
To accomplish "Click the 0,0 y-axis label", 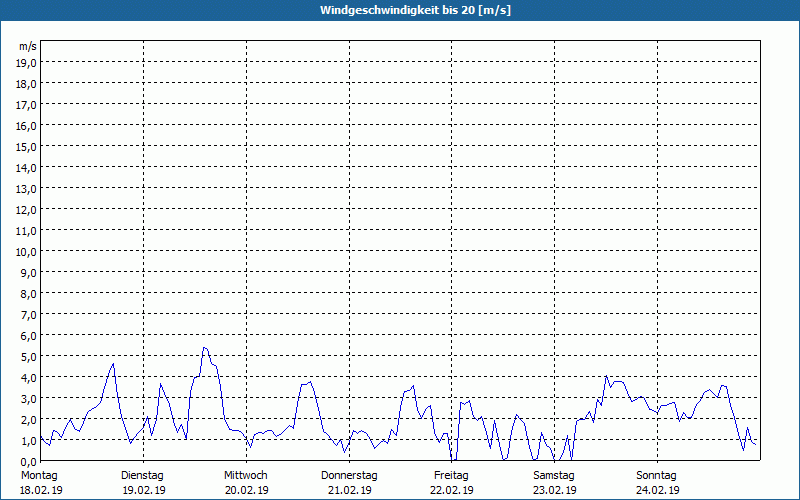I will [x=27, y=461].
